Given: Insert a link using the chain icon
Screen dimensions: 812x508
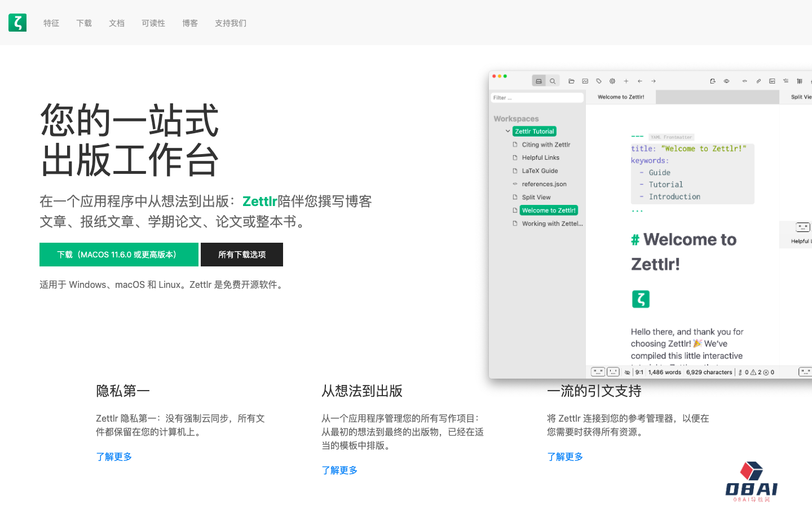Looking at the screenshot, I should pos(758,81).
